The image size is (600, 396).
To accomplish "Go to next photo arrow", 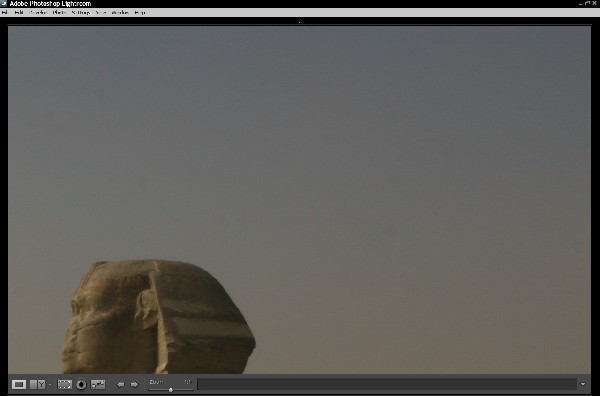I will 134,384.
